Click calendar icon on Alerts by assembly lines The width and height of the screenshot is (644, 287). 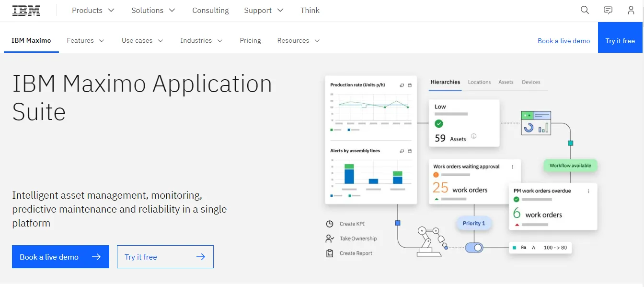tap(410, 151)
